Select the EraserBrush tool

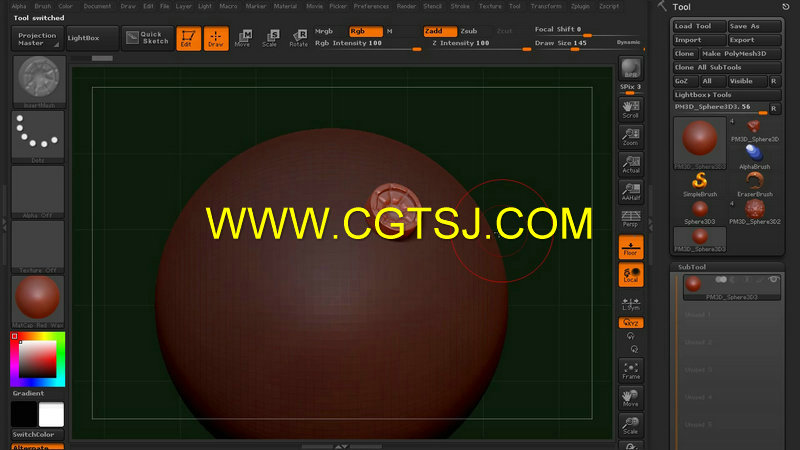(x=755, y=185)
